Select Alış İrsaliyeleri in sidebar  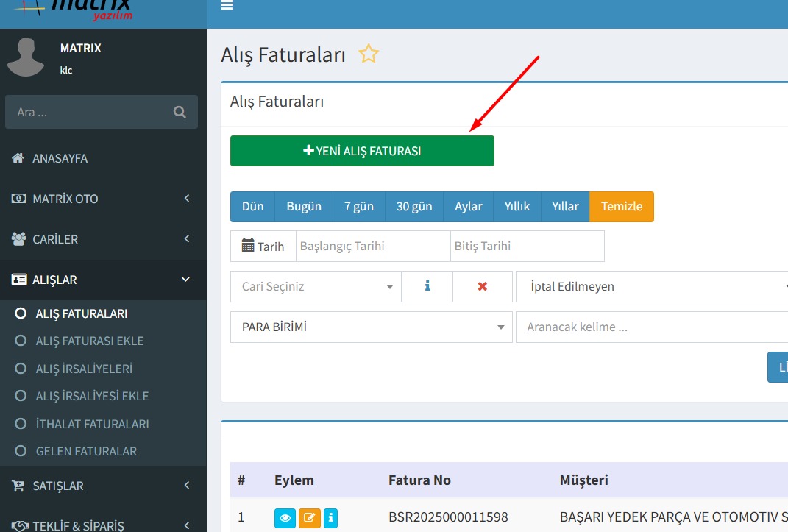[84, 369]
